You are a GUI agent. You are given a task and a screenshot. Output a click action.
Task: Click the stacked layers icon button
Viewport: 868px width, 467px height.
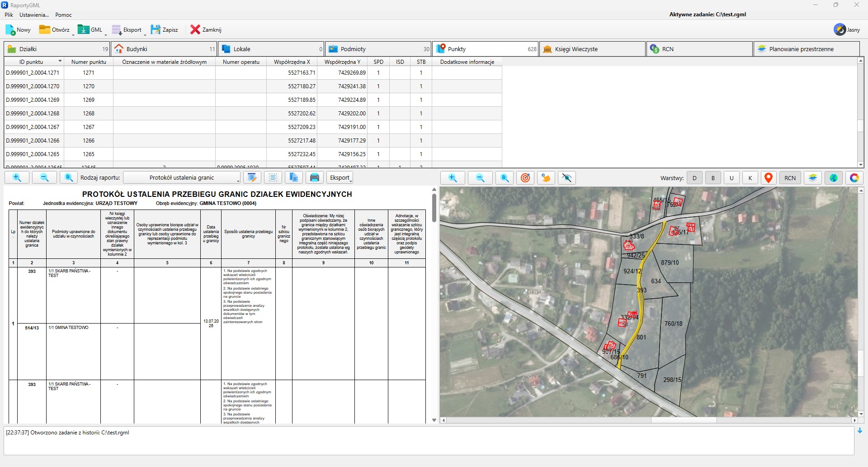[x=812, y=178]
